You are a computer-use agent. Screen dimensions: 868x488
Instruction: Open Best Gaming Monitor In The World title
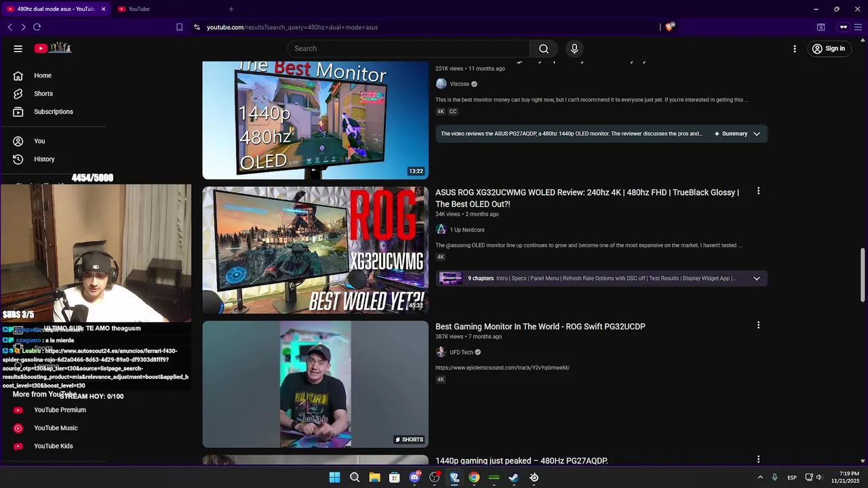[x=540, y=327]
